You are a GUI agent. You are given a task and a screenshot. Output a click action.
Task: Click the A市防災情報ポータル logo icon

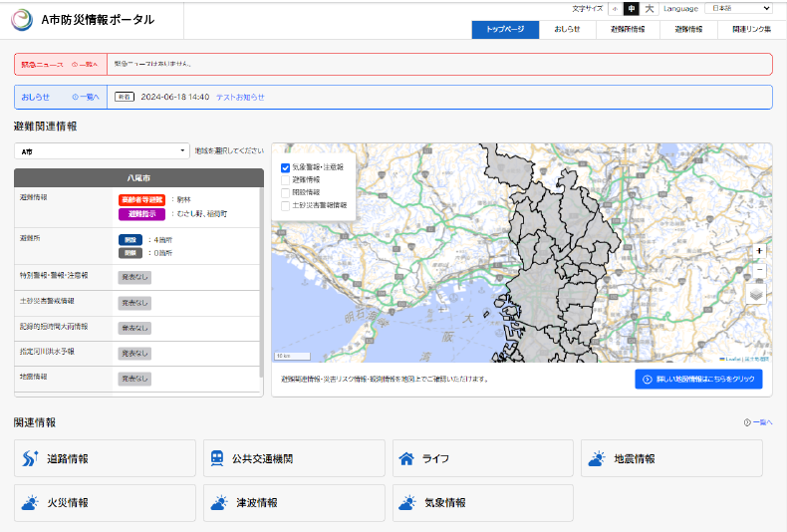click(21, 19)
